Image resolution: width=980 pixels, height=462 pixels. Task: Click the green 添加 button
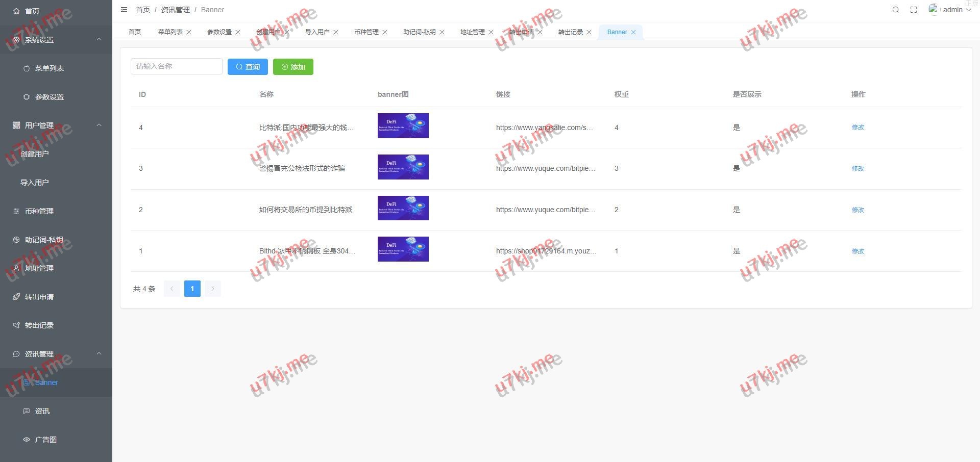pos(293,67)
